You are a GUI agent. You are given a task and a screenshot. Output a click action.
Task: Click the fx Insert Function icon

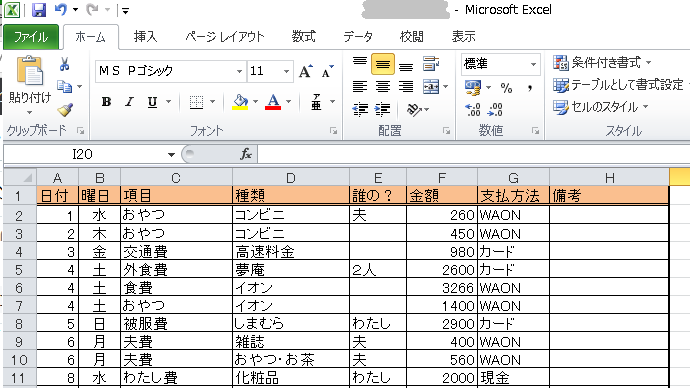point(246,154)
